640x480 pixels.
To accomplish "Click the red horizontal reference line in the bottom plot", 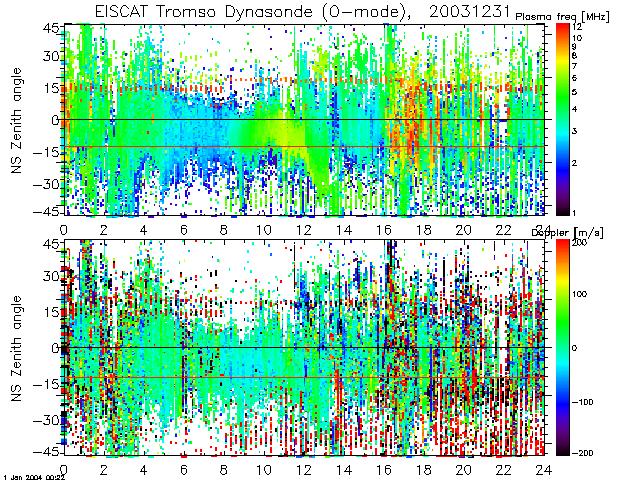I will click(304, 377).
